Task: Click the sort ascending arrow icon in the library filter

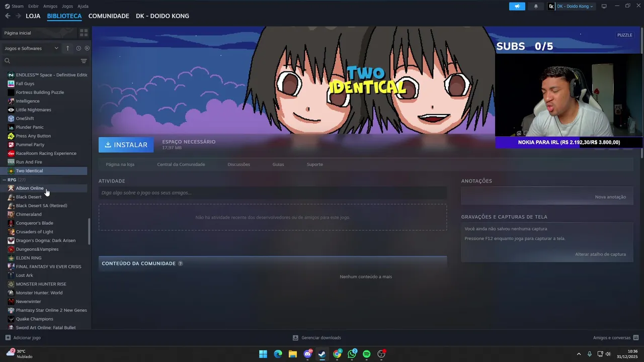Action: tap(67, 48)
